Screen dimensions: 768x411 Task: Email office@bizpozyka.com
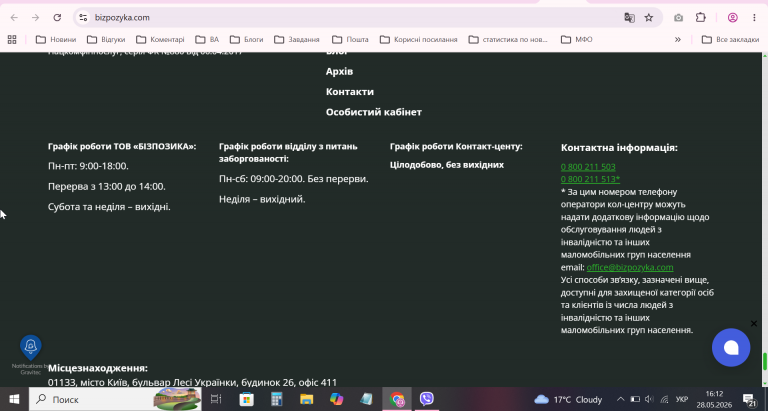pos(629,267)
